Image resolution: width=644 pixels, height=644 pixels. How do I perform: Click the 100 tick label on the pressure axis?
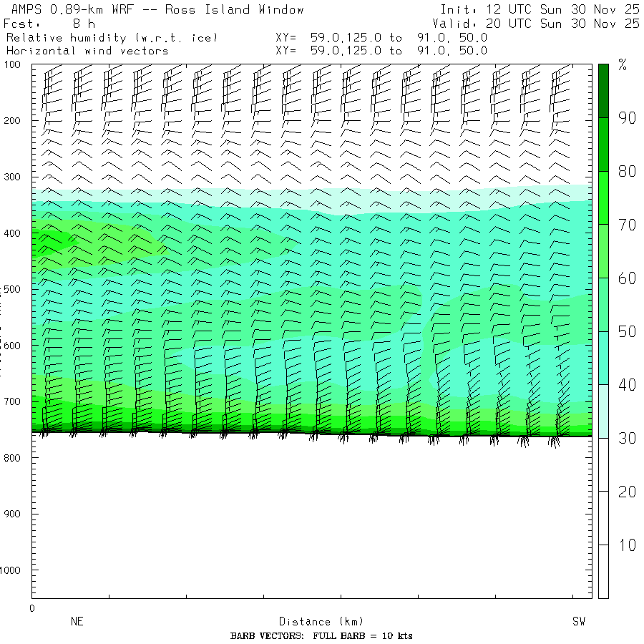coord(15,64)
